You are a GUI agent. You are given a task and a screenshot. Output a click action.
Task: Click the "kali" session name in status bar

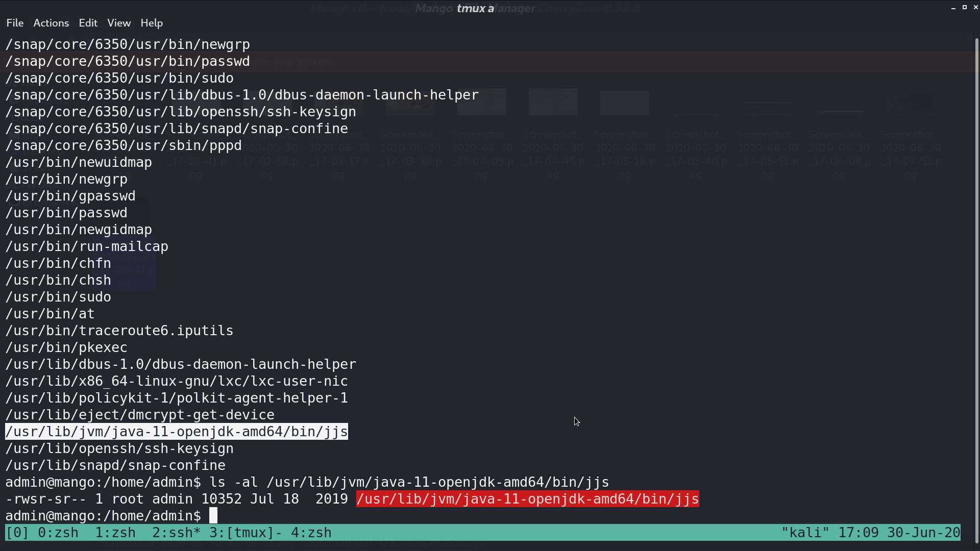[x=805, y=533]
